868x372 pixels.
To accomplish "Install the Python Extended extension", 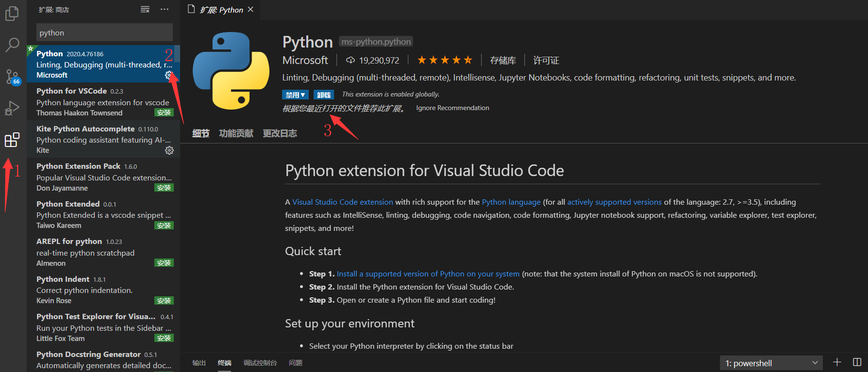I will (x=164, y=226).
